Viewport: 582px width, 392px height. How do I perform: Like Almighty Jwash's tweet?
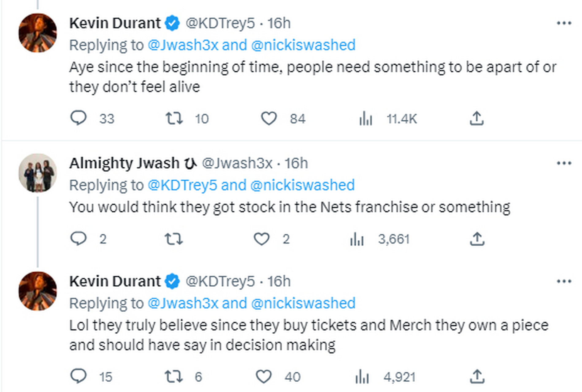coord(262,239)
